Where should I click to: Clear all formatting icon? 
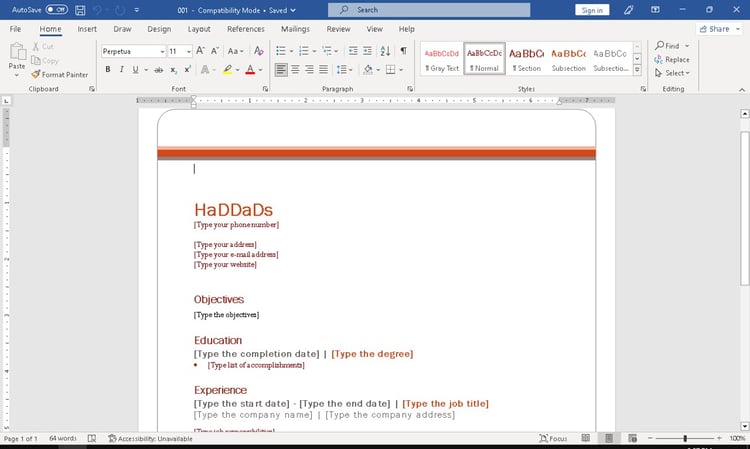pos(259,51)
